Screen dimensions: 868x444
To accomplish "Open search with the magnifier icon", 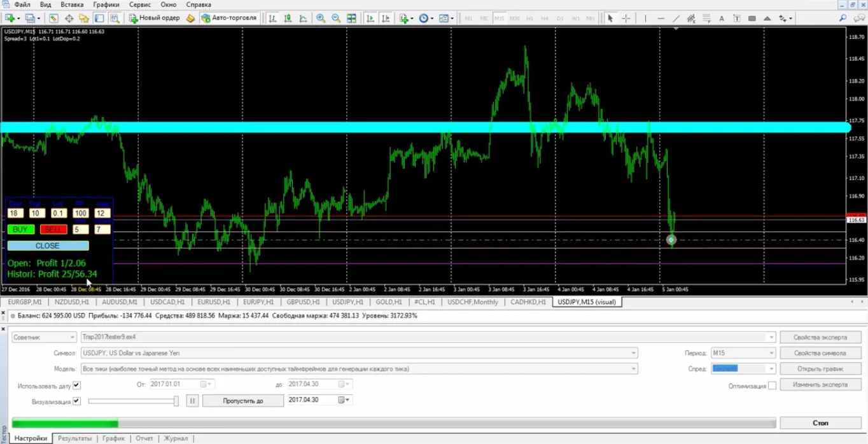I will (843, 18).
